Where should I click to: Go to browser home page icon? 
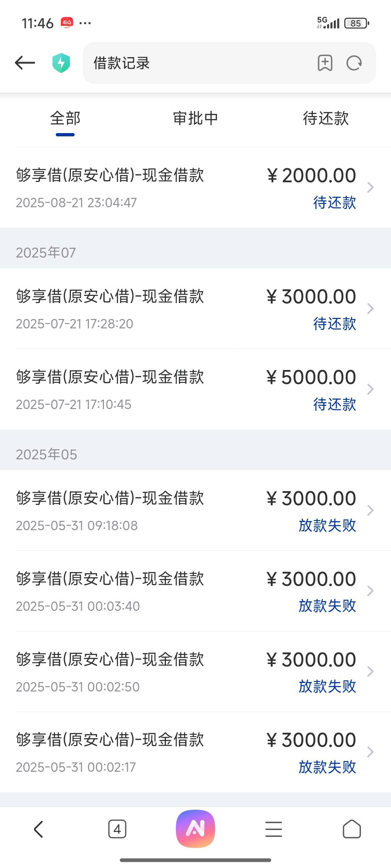click(352, 829)
